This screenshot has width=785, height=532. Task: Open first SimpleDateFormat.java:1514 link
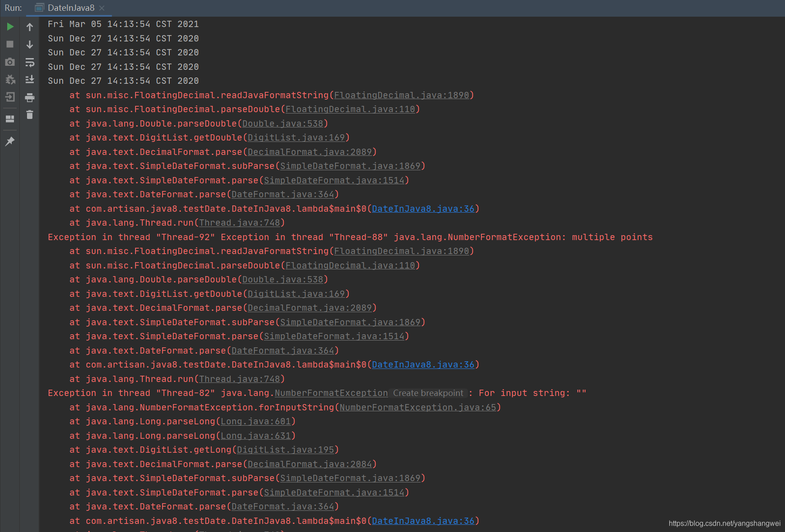click(334, 180)
